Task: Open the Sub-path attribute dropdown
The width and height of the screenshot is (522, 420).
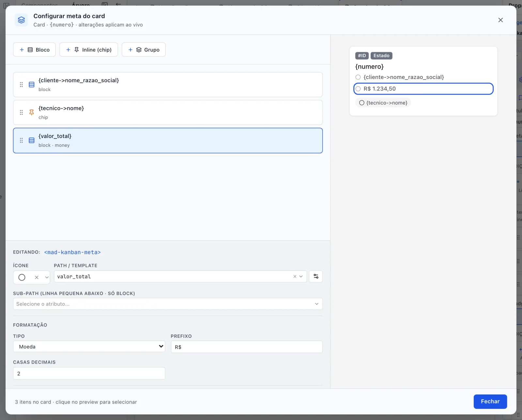Action: [x=168, y=304]
